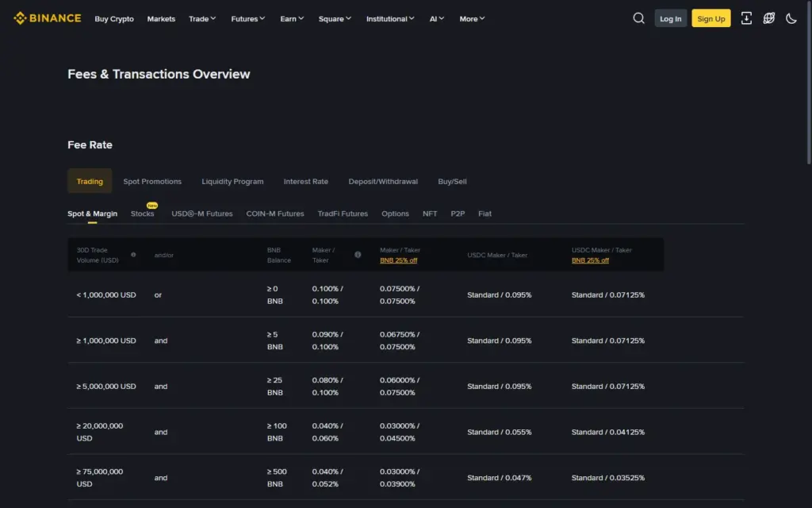Click the 'or' cell in first row
Viewport: 812px width, 508px height.
pos(158,295)
